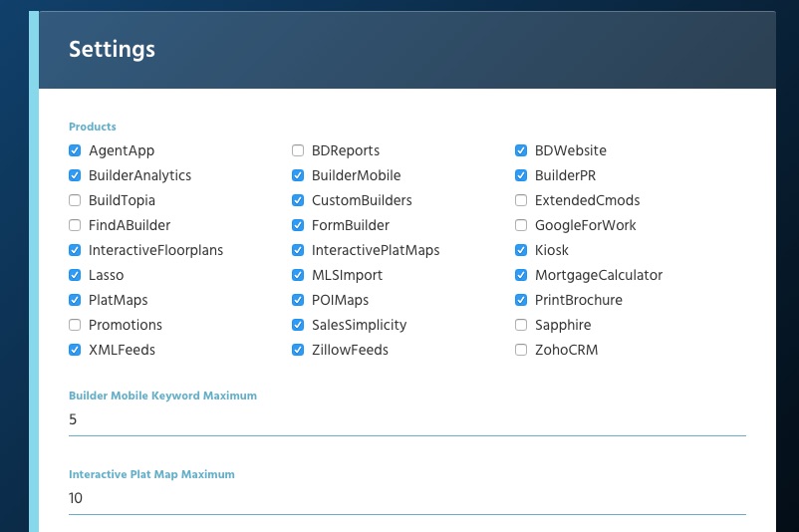799x532 pixels.
Task: Toggle the SalesSimplicity checkbox
Action: click(298, 325)
